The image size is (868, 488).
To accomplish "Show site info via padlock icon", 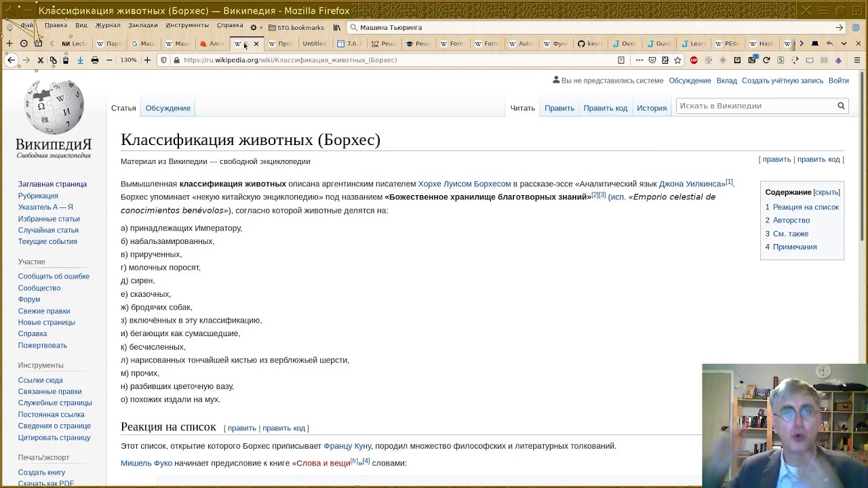I will coord(177,60).
